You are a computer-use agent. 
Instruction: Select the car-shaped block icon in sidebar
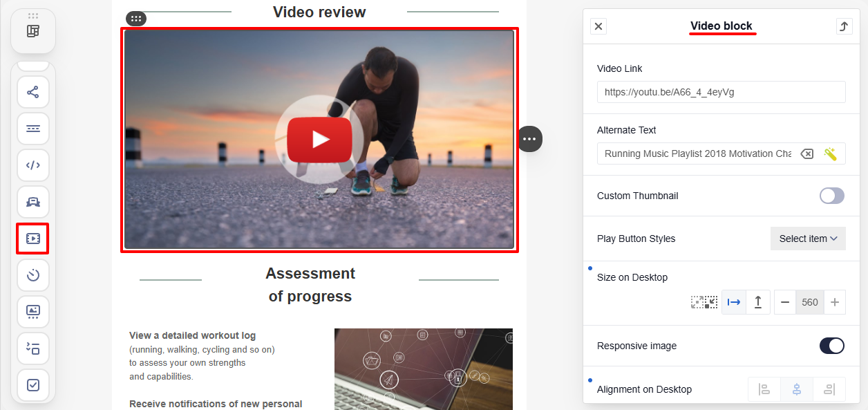coord(33,202)
